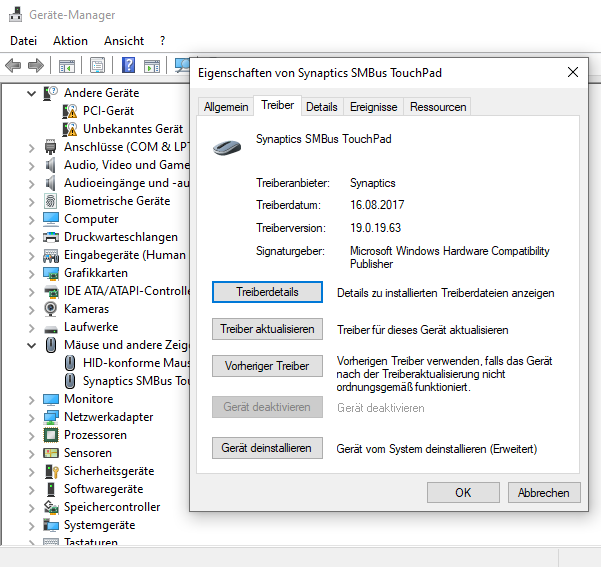601x567 pixels.
Task: Switch to the Allgemein tab
Action: coord(226,107)
